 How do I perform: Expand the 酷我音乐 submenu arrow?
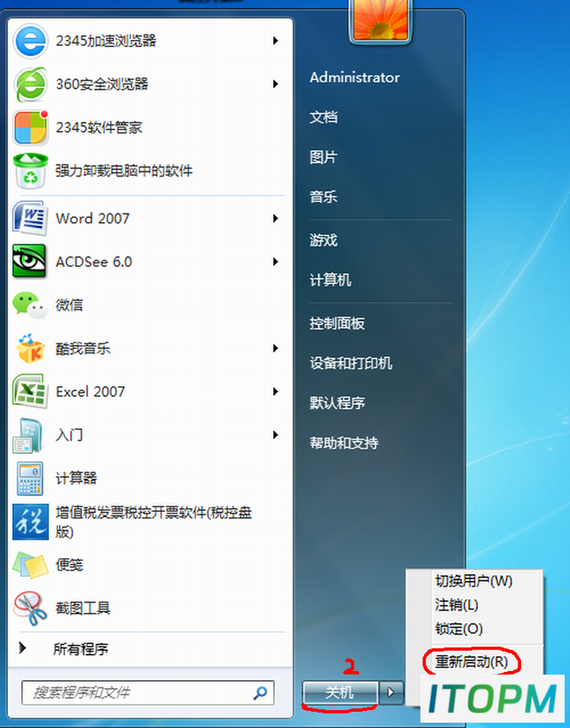(275, 348)
